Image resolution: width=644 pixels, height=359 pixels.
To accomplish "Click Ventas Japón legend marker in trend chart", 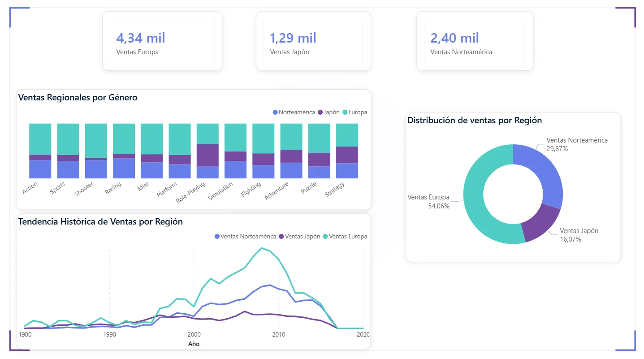I will [x=281, y=237].
